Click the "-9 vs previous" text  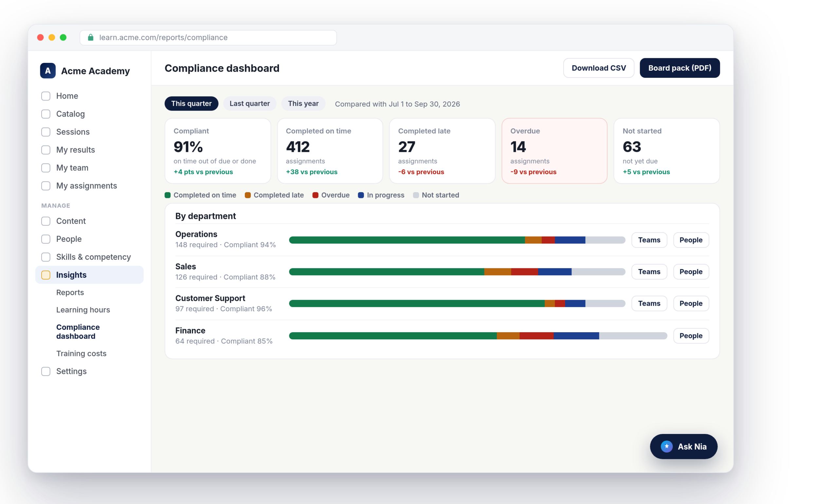(x=533, y=172)
